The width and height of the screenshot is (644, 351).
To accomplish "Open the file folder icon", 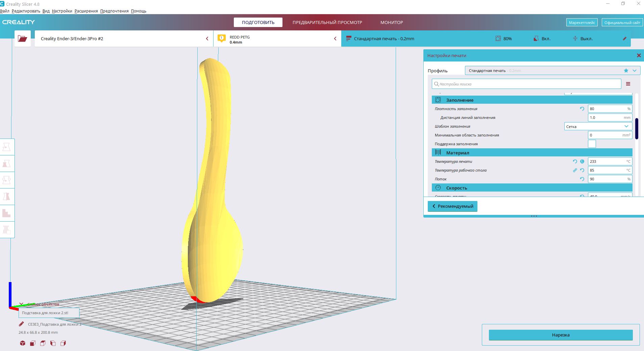I will click(23, 39).
